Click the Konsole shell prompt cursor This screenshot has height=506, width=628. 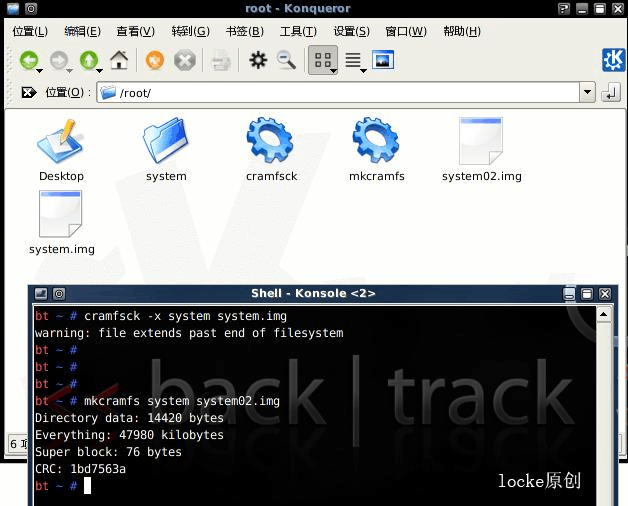coord(87,486)
